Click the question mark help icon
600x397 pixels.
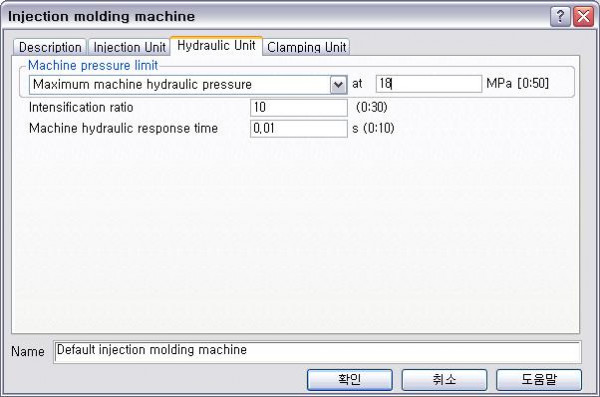point(560,16)
